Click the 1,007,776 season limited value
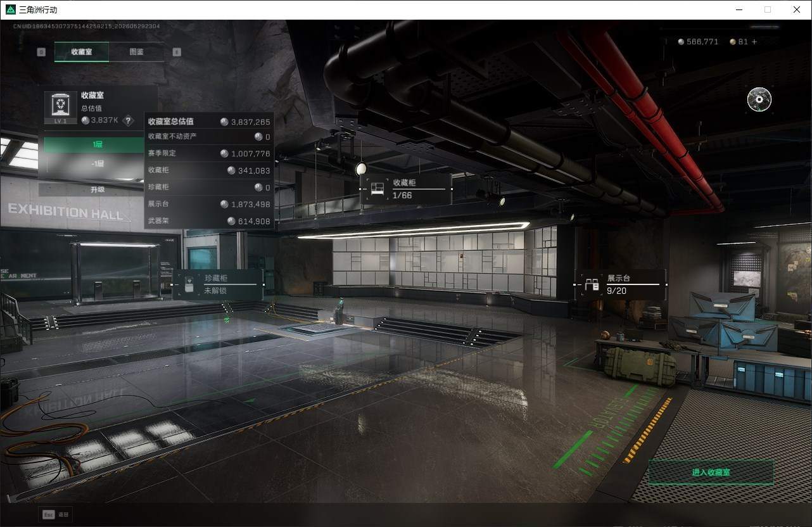 point(250,154)
